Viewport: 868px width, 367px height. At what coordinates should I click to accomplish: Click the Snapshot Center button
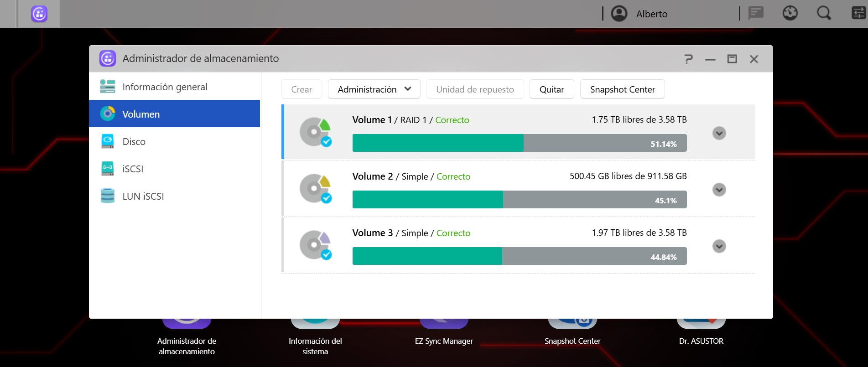622,89
